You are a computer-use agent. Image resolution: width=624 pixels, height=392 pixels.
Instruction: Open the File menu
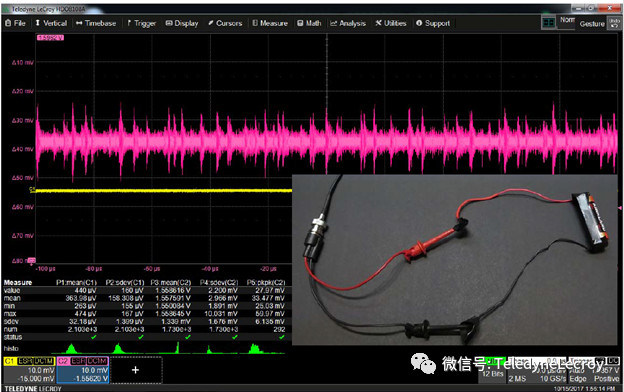(x=15, y=23)
